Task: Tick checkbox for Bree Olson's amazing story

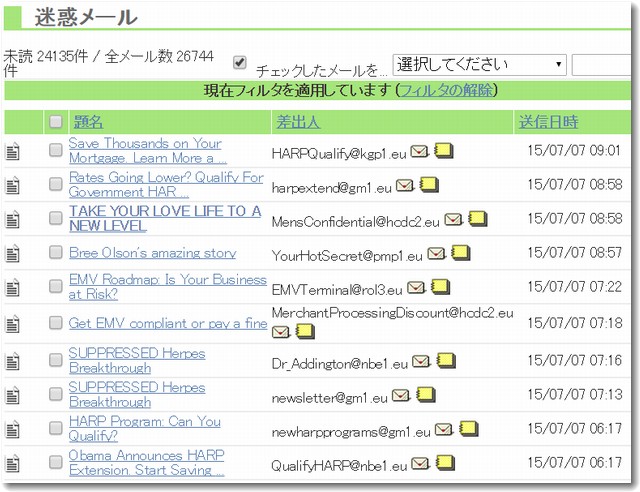Action: 56,252
